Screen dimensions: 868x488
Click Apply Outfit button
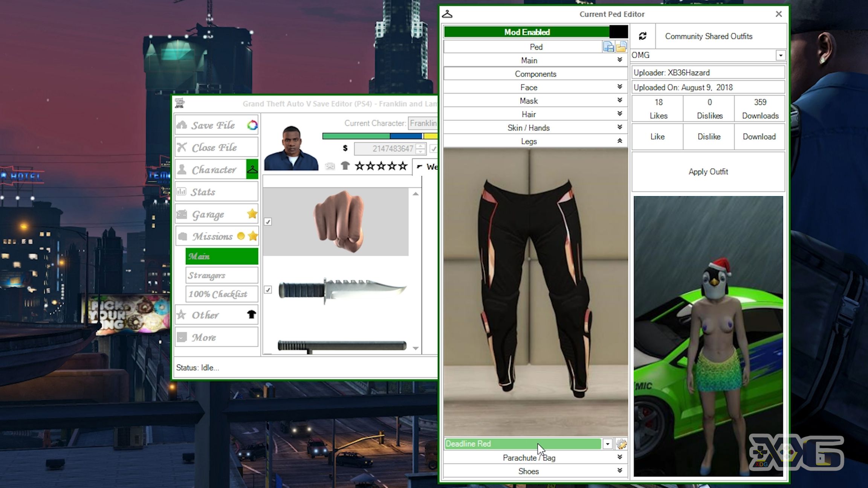click(708, 172)
